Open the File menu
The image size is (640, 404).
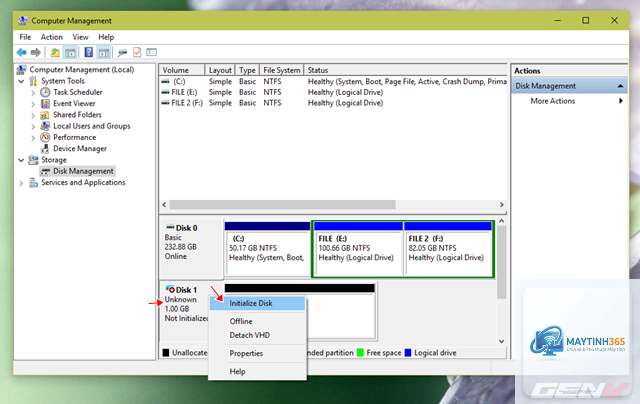[25, 37]
